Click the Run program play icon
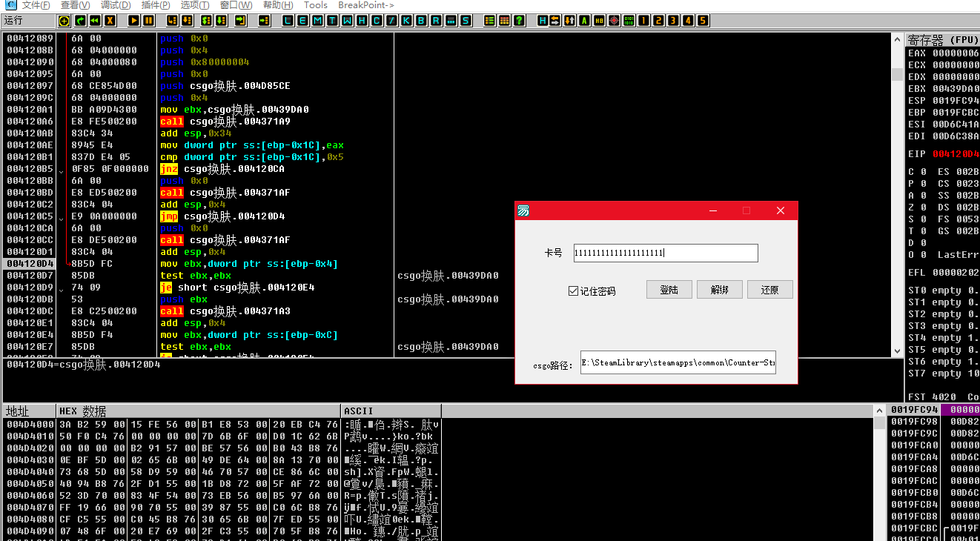980x541 pixels. point(134,21)
